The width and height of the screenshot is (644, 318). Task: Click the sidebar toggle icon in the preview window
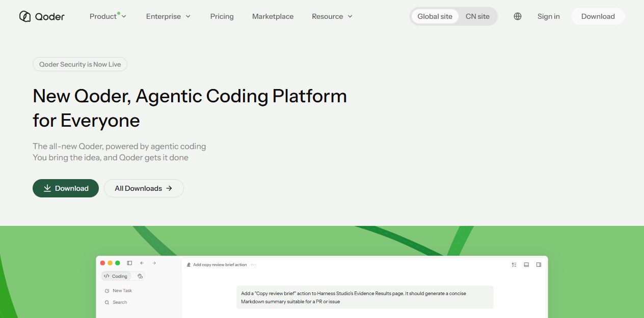(129, 263)
